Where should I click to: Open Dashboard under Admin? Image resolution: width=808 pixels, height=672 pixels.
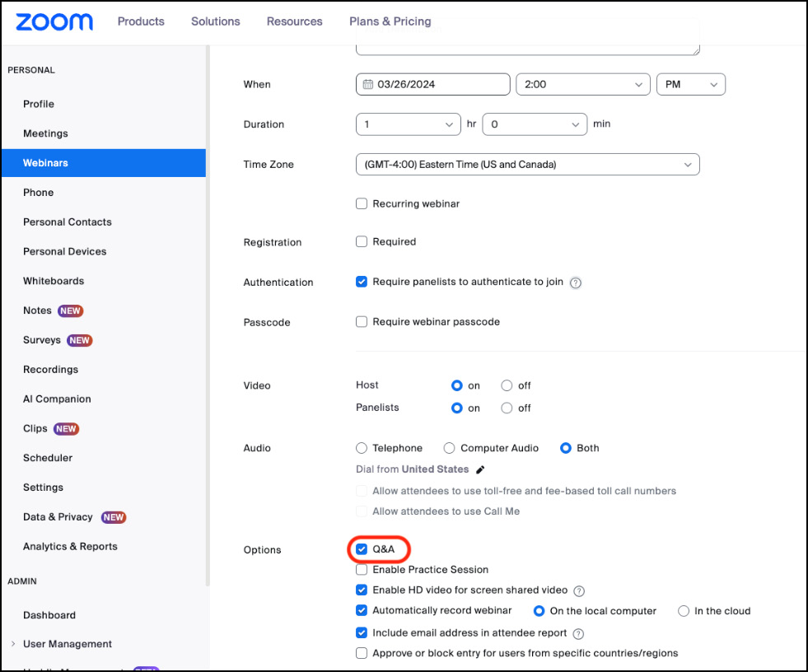(49, 615)
